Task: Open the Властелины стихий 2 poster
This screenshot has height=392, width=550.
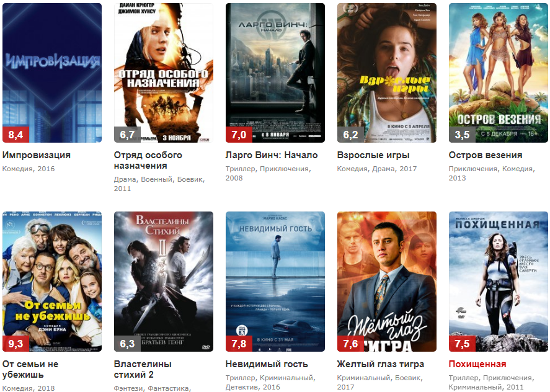Action: (164, 282)
